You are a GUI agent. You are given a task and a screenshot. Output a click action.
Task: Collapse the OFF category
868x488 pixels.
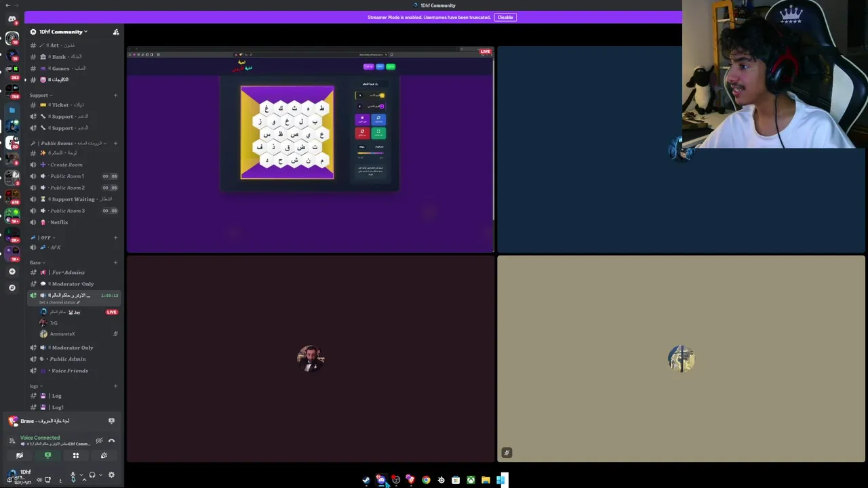tap(42, 237)
